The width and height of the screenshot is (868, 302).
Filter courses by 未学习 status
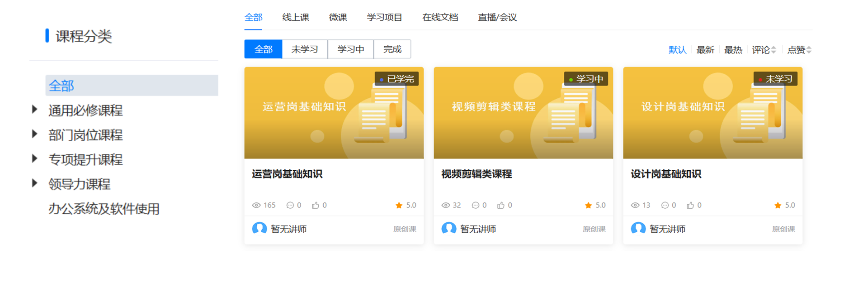click(x=305, y=49)
